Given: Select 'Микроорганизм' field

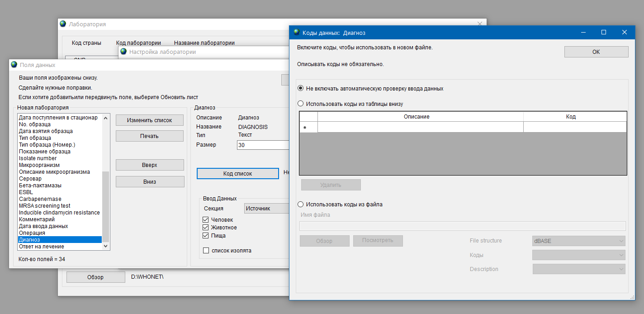Looking at the screenshot, I should click(60, 165).
